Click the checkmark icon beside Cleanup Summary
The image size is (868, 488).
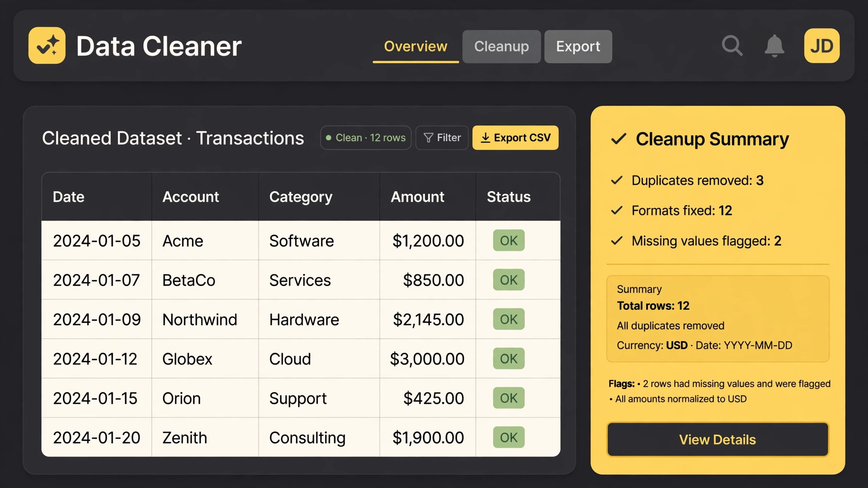click(618, 139)
